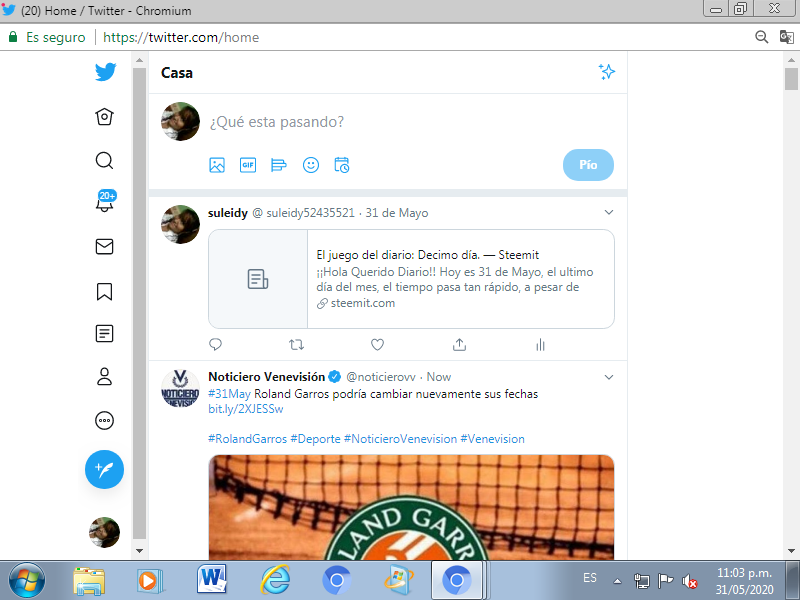The height and width of the screenshot is (600, 800).
Task: Open the Messages envelope icon
Action: (x=105, y=246)
